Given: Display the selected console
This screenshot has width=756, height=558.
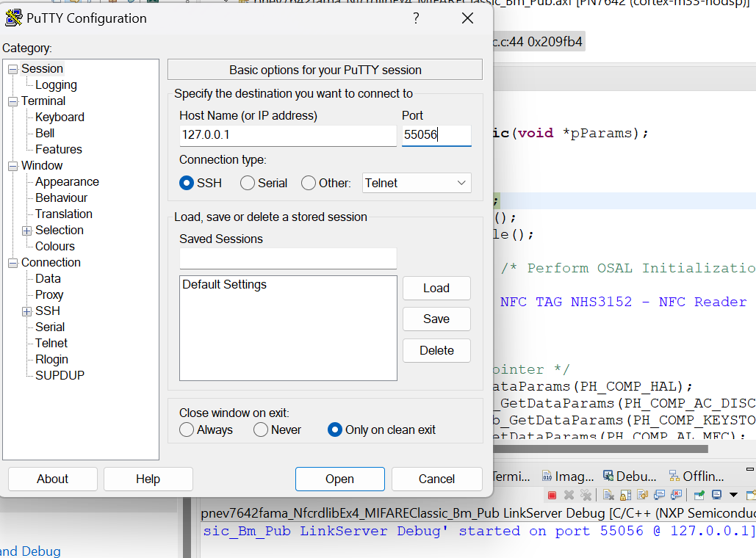Looking at the screenshot, I should pos(716,495).
